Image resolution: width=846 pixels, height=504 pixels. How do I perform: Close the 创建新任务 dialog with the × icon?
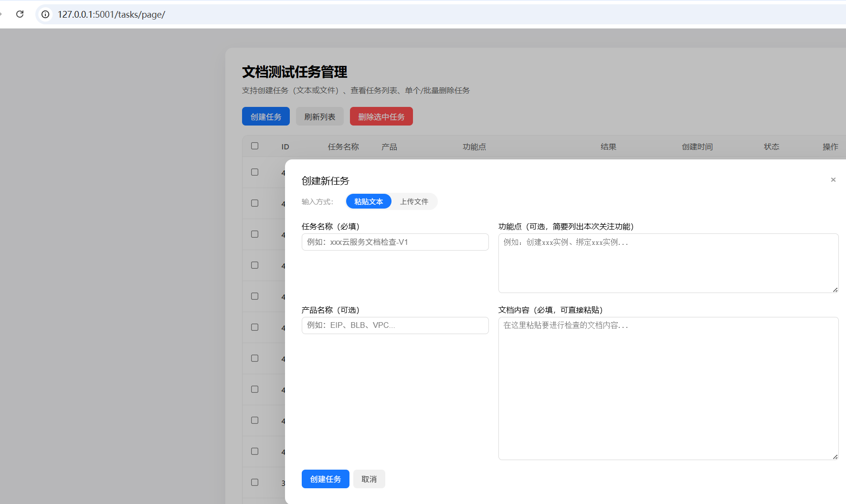[x=833, y=180]
